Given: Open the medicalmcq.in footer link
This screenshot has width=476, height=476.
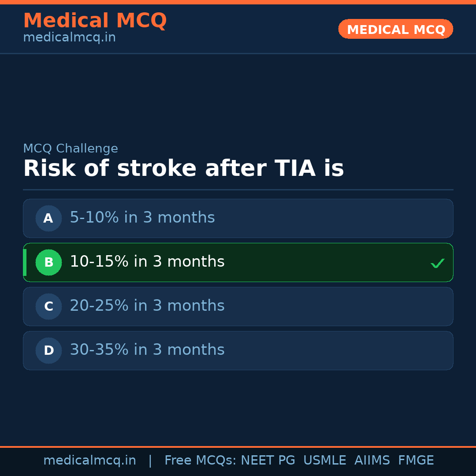Looking at the screenshot, I should (x=90, y=460).
